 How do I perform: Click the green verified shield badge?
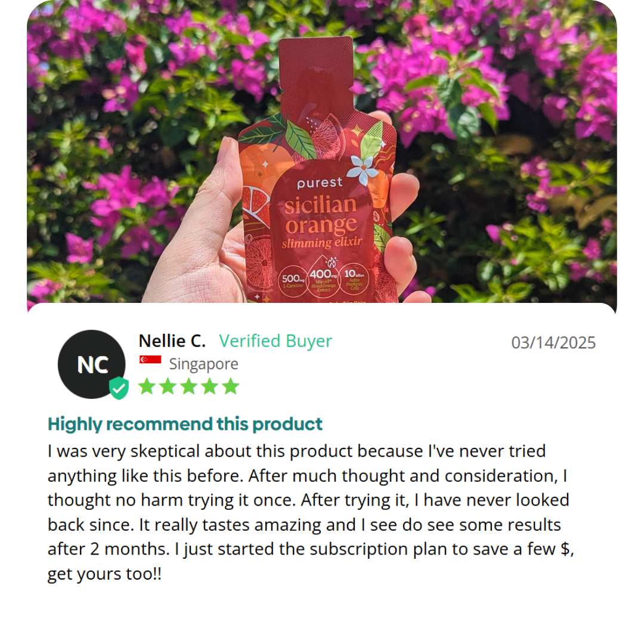pos(119,388)
